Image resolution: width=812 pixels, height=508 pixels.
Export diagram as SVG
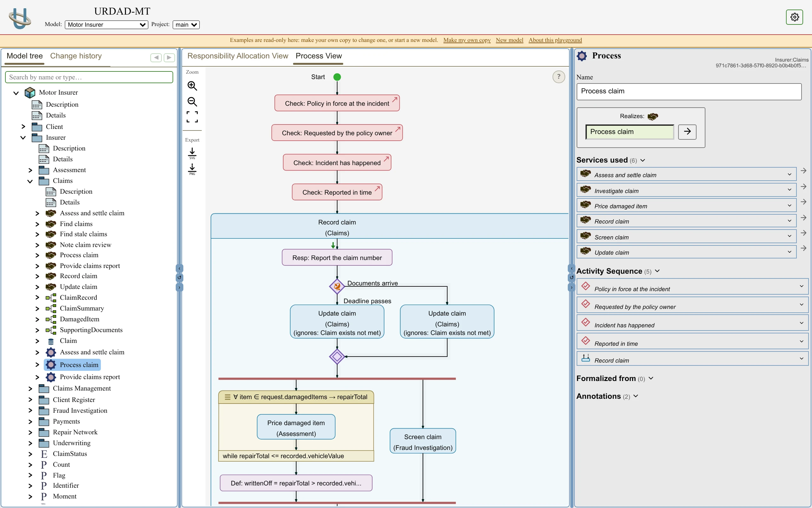(192, 154)
